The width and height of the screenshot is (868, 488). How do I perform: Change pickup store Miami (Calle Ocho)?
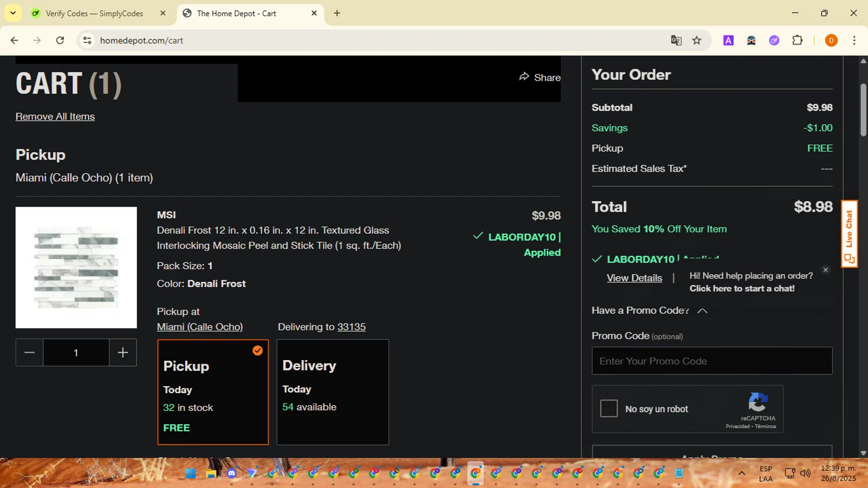(200, 327)
